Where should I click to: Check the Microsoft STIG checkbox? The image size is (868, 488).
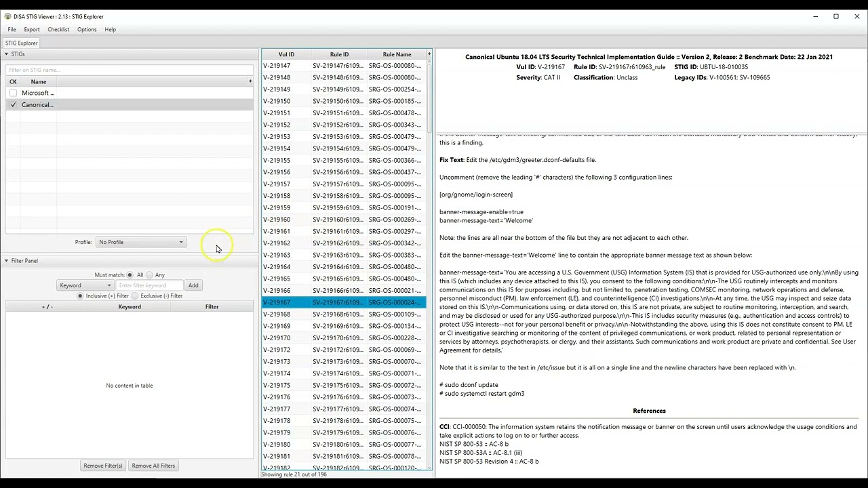tap(13, 93)
